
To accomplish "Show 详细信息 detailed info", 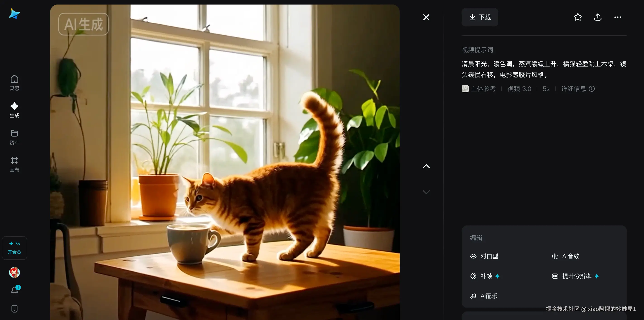I will pyautogui.click(x=577, y=89).
